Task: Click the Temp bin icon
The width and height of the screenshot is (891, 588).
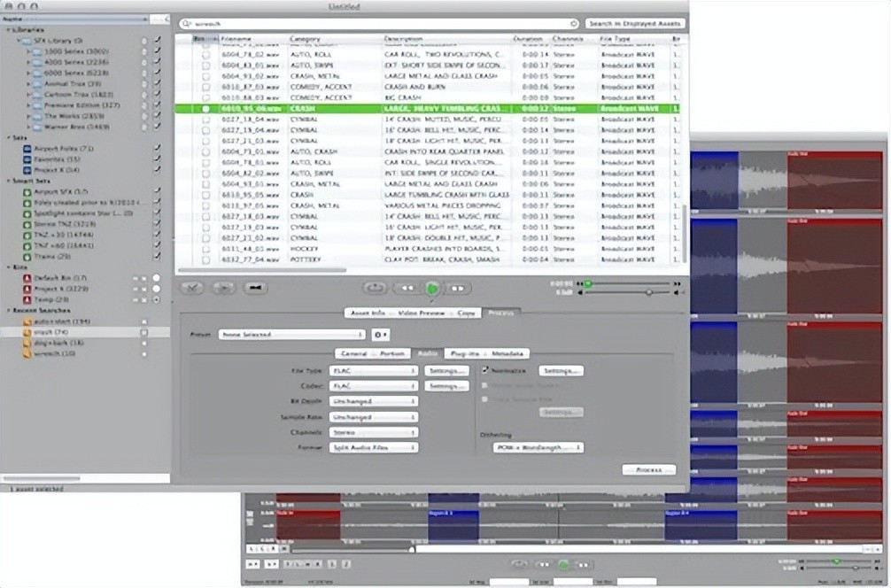Action: pos(27,299)
